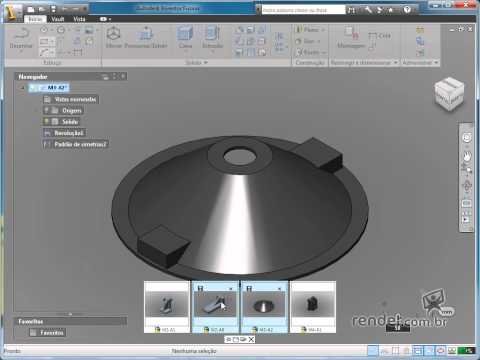Click the Montagem constraint tool
This screenshot has height=360, width=480.
click(351, 37)
